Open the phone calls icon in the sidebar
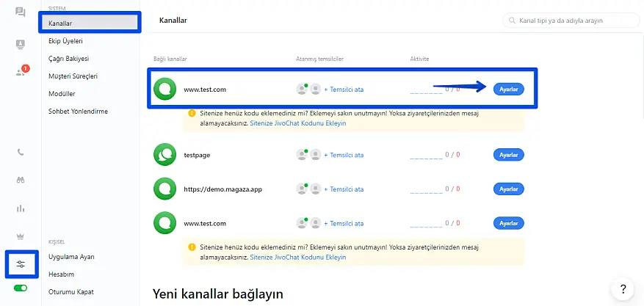Viewport: 644px width, 306px height. (x=20, y=153)
